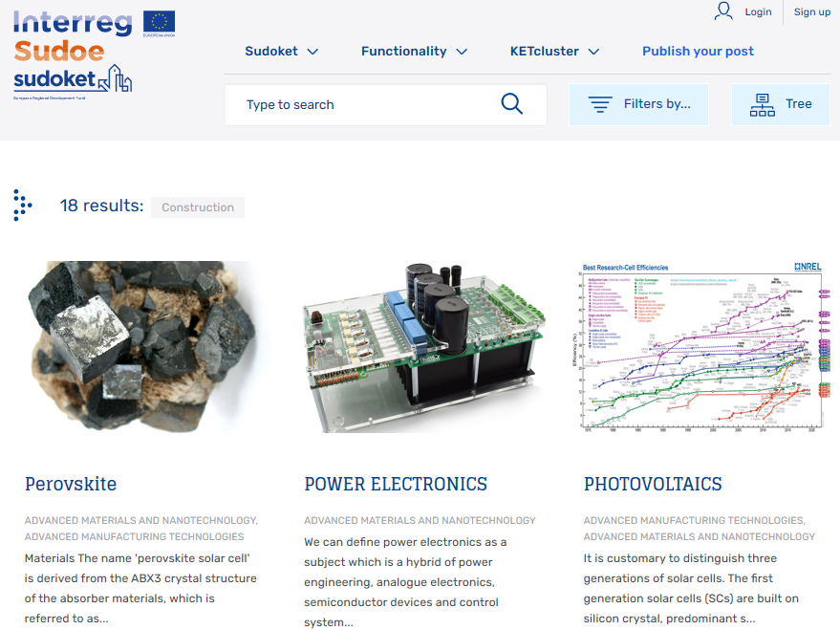The width and height of the screenshot is (840, 630).
Task: Open the Perovskite crystal thumbnail
Action: coord(141,347)
